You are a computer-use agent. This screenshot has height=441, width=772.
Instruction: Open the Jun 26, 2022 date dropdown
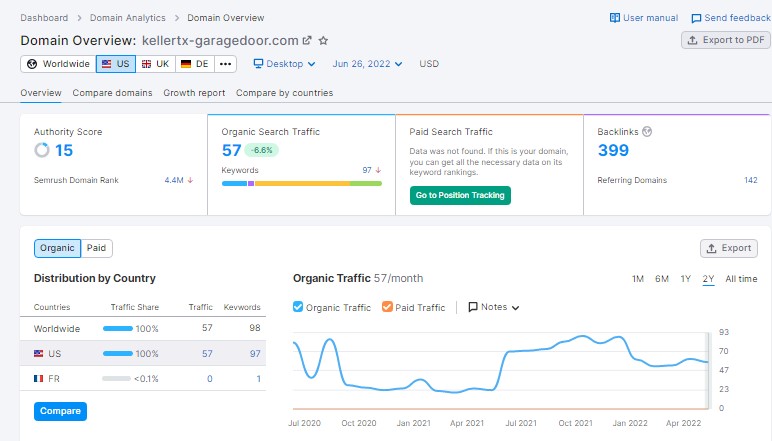coord(367,64)
